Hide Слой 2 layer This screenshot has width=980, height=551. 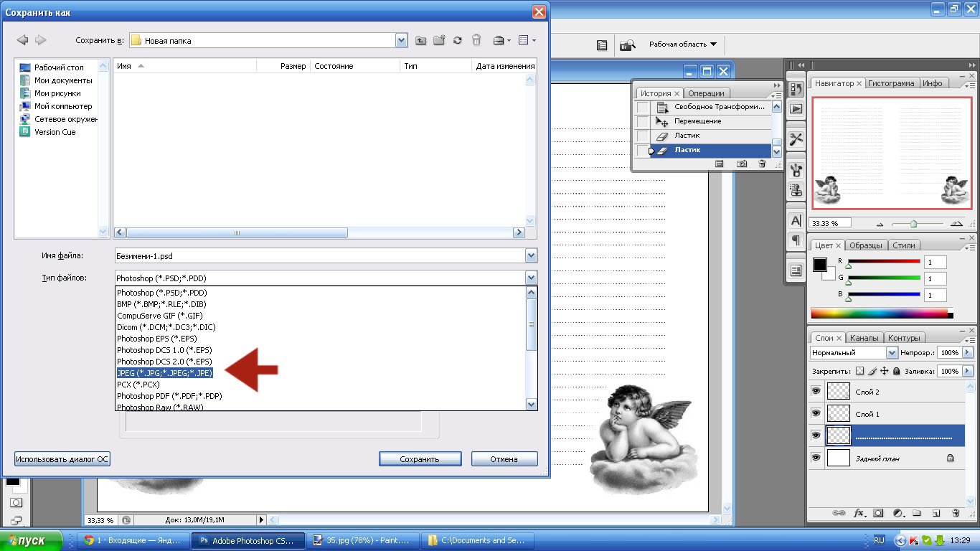point(816,392)
